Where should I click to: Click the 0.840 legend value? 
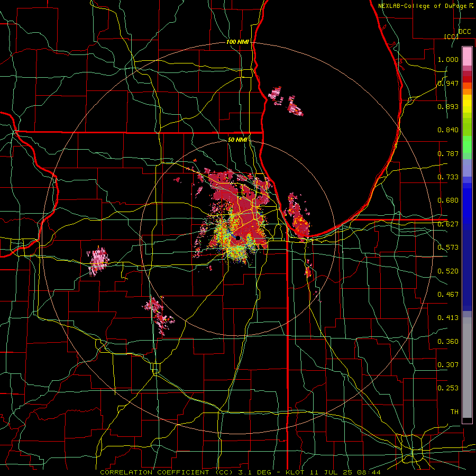tap(448, 130)
